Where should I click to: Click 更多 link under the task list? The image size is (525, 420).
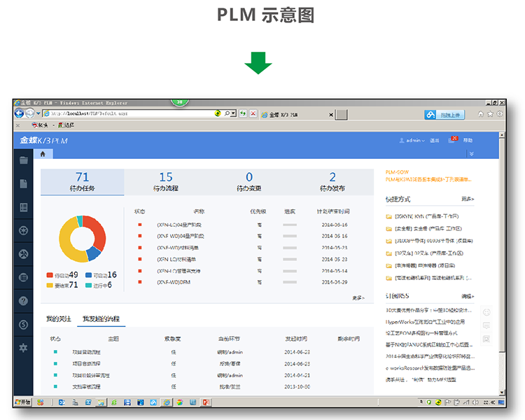point(358,297)
